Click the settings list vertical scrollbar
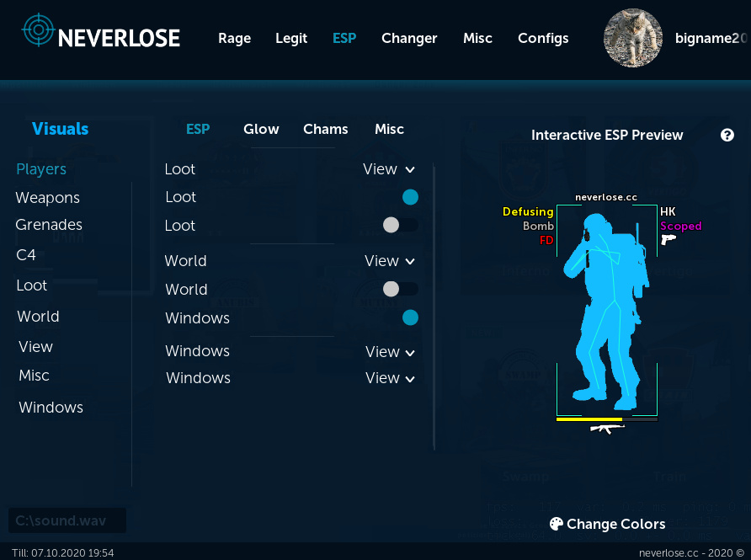The image size is (751, 560). pos(434,307)
